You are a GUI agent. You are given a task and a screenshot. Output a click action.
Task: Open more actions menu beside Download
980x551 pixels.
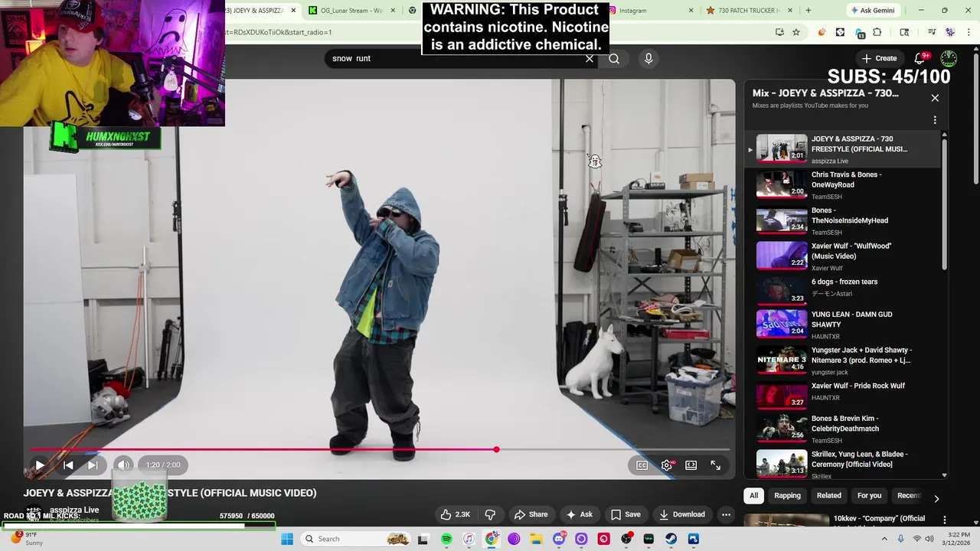(x=726, y=514)
